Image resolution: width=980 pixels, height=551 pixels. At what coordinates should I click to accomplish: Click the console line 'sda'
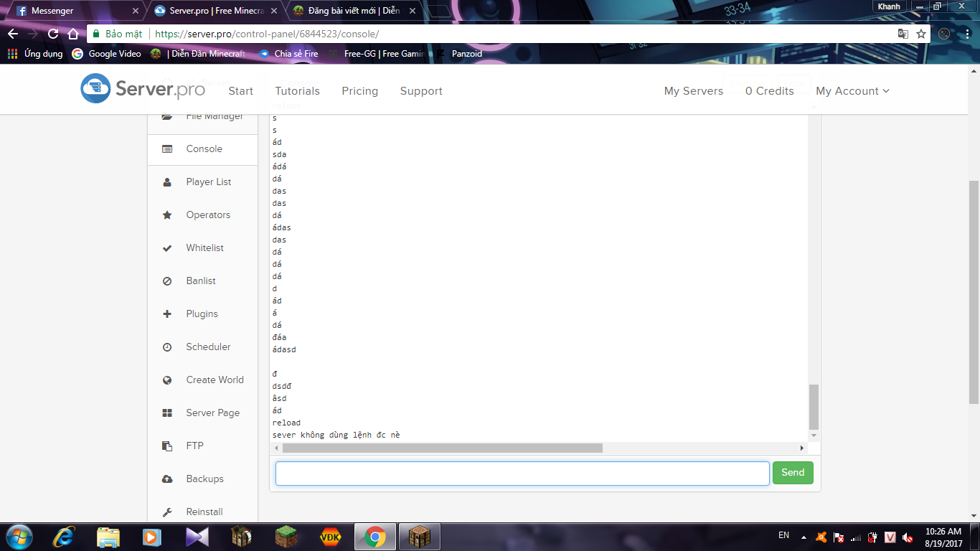tap(280, 154)
